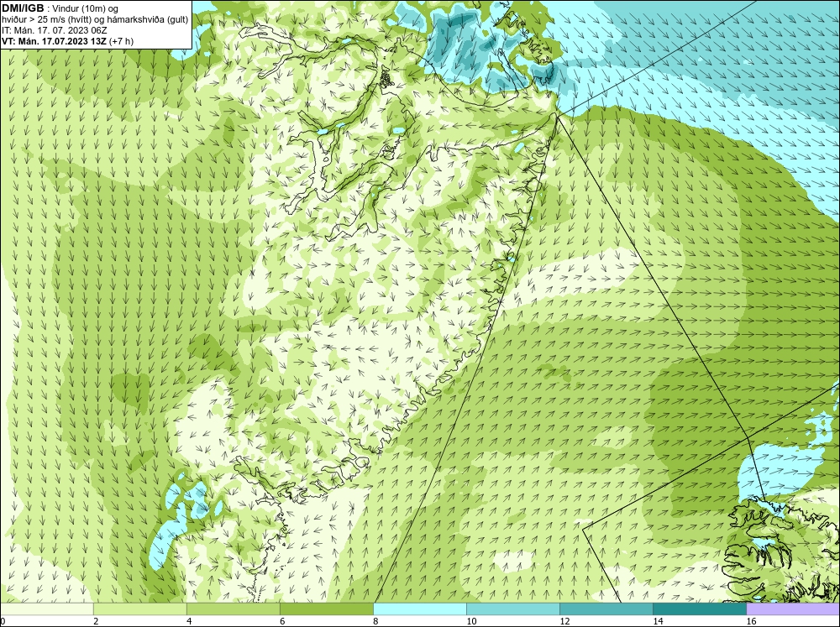This screenshot has height=627, width=840.
Task: Click the legend label '0'
Action: coord(3,621)
